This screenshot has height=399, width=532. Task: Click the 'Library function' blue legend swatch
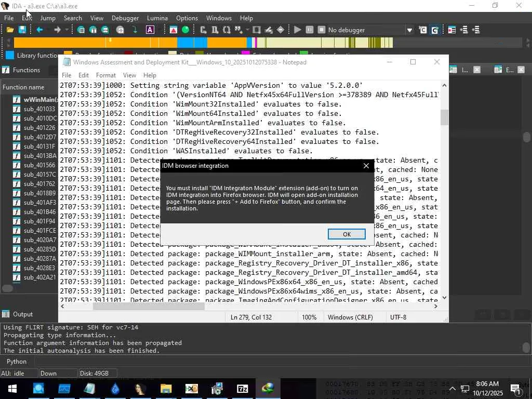(x=10, y=55)
